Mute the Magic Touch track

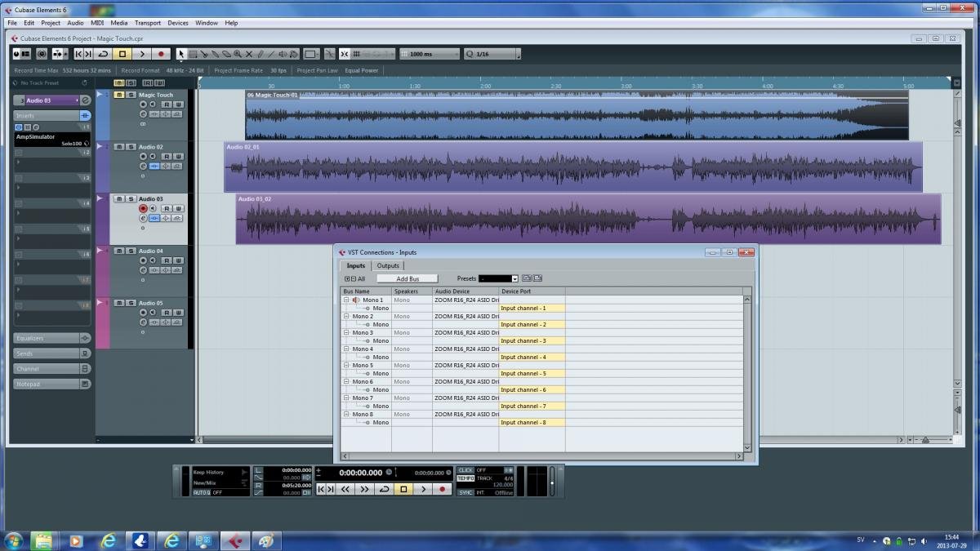pyautogui.click(x=118, y=95)
